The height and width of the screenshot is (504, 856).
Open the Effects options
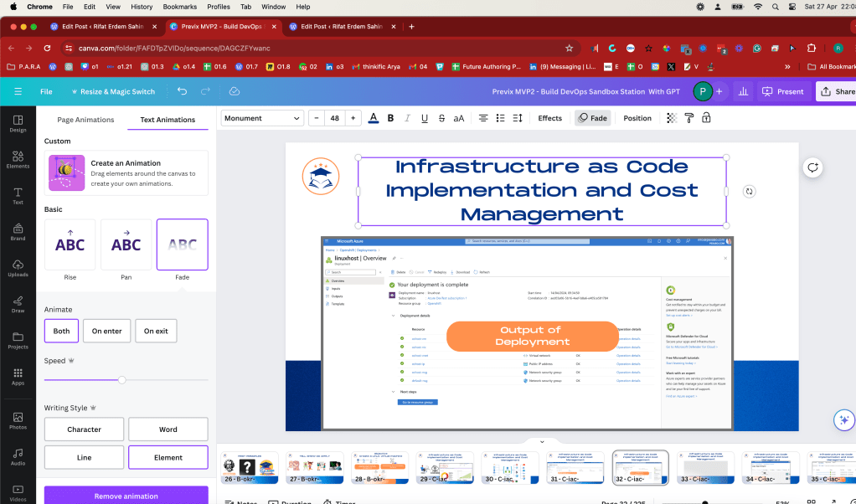point(549,118)
